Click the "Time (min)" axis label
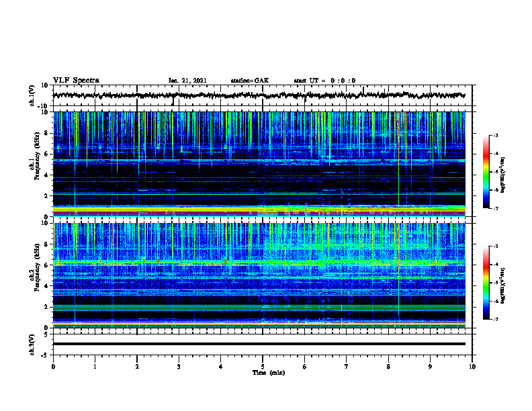 269,373
